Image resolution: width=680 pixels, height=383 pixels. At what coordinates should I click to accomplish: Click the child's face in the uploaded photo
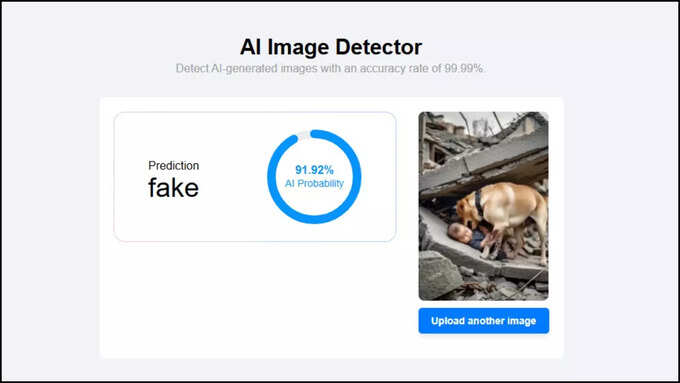(460, 233)
